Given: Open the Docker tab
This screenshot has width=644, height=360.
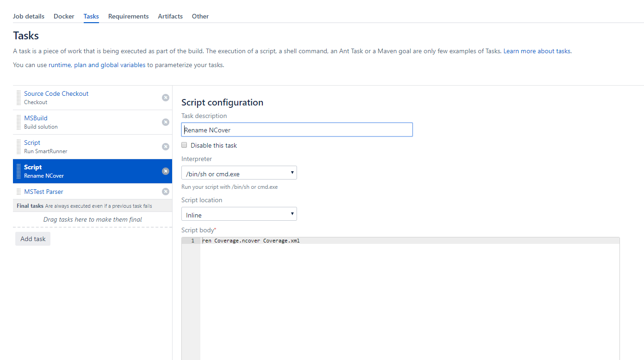Looking at the screenshot, I should (64, 16).
